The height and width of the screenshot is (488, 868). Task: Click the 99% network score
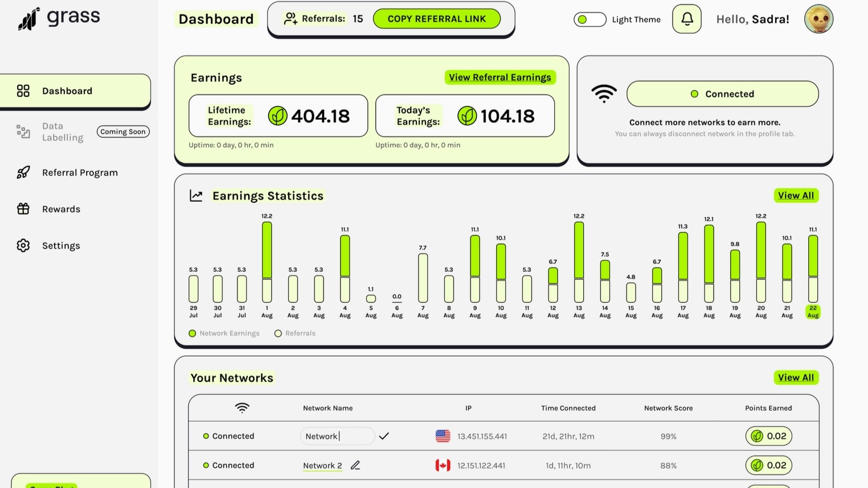pyautogui.click(x=668, y=436)
